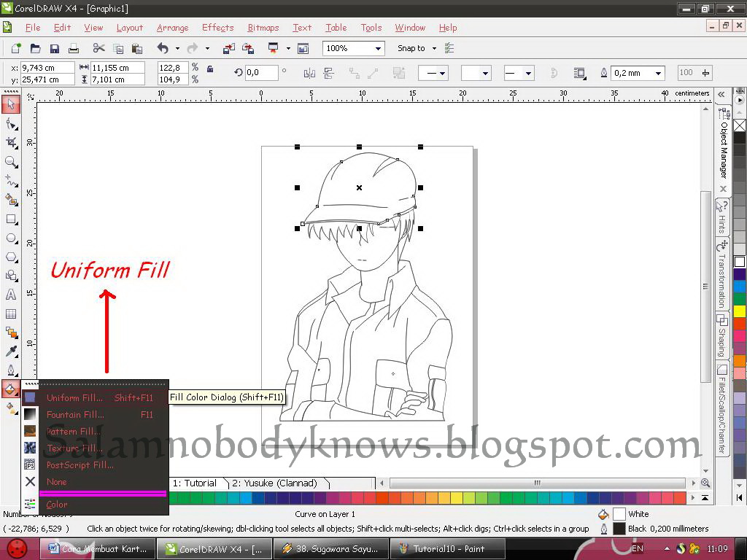Open the Application launcher dropdown arrow
747x560 pixels.
point(288,49)
